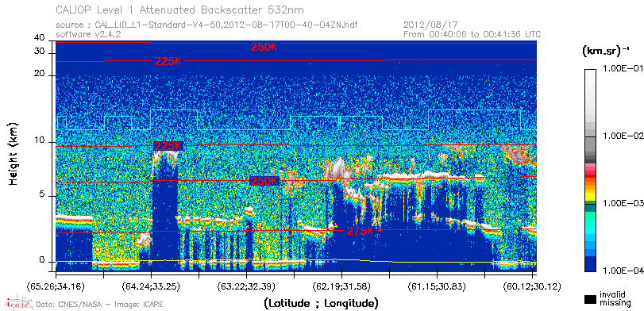The height and width of the screenshot is (311, 644).
Task: Click the x-axis label '(60.12;30.12)'
Action: (532, 286)
